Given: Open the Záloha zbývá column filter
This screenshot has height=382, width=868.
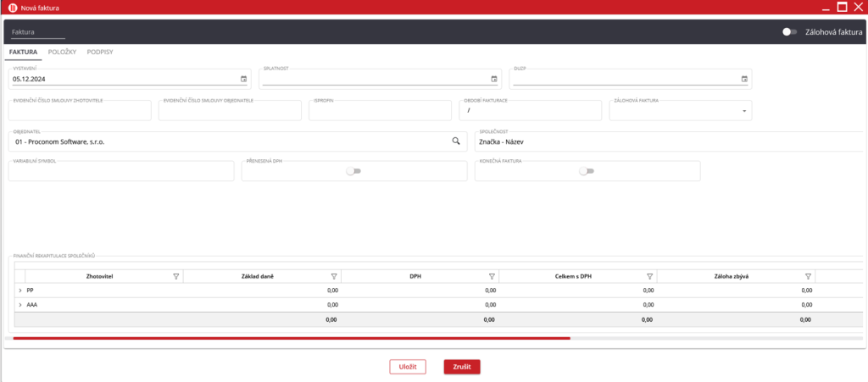Looking at the screenshot, I should 808,276.
